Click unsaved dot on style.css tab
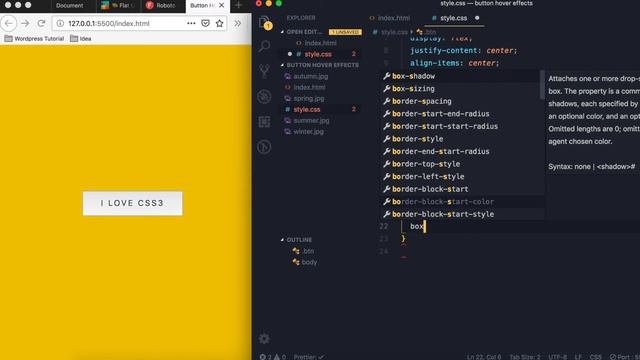The width and height of the screenshot is (640, 360). [477, 18]
